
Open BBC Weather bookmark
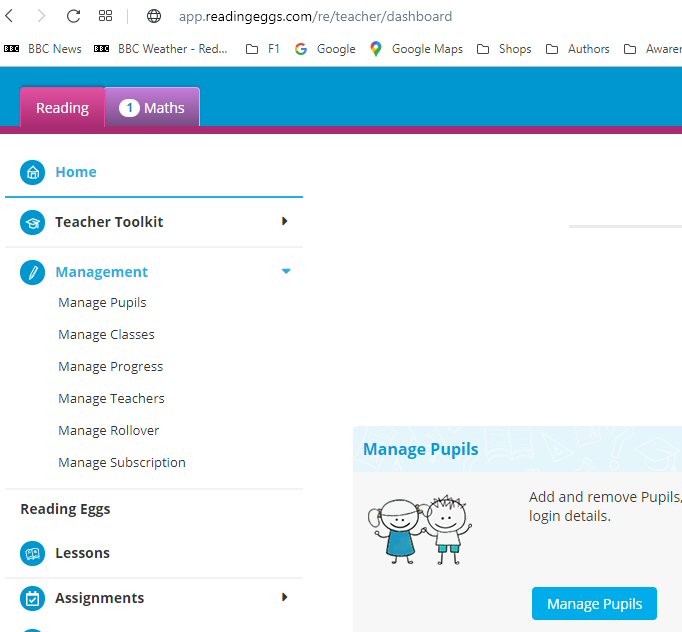pyautogui.click(x=160, y=49)
